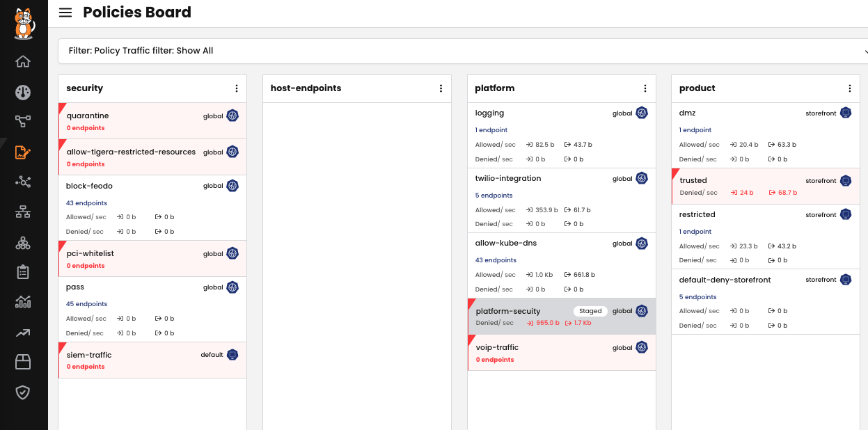Open the platform-secuity staged policy
The image size is (868, 430).
pos(562,317)
